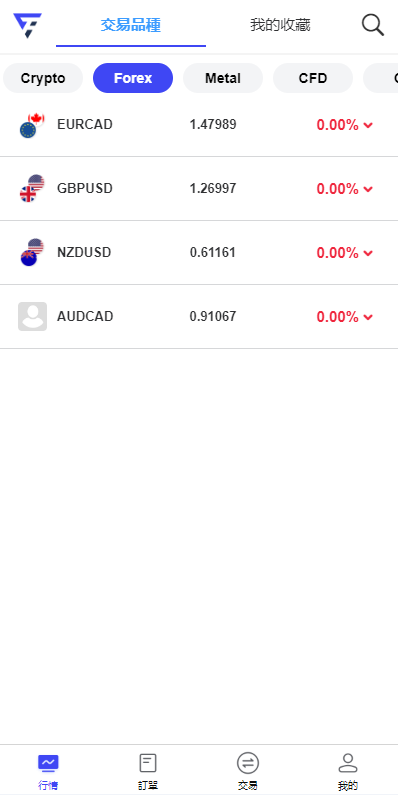Click the EURCAD flag pair icon
The image size is (398, 795).
pyautogui.click(x=32, y=125)
